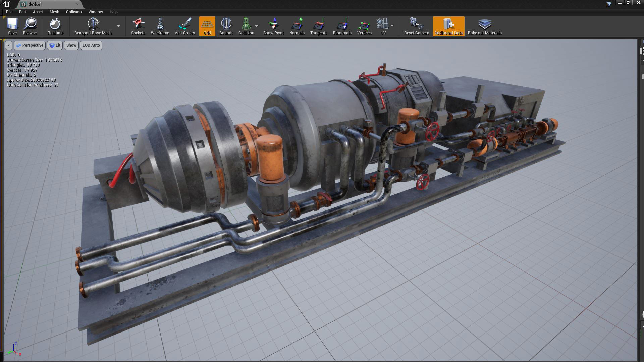Toggle Realtime rendering in the viewport
The width and height of the screenshot is (644, 362).
click(x=55, y=26)
